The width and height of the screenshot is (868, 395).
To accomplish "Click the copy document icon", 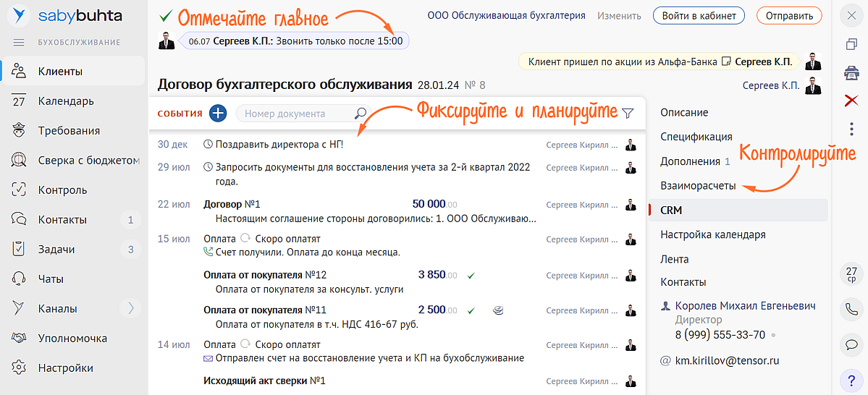I will [x=851, y=45].
